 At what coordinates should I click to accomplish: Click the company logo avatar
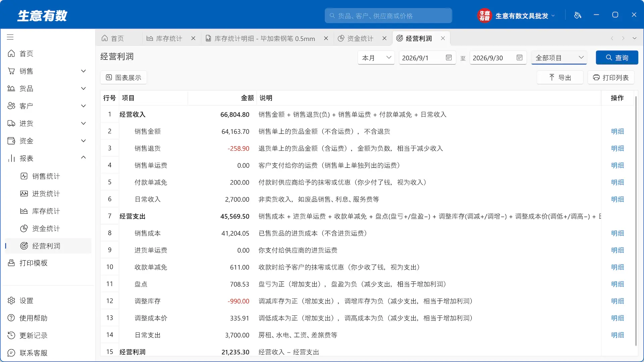[484, 15]
